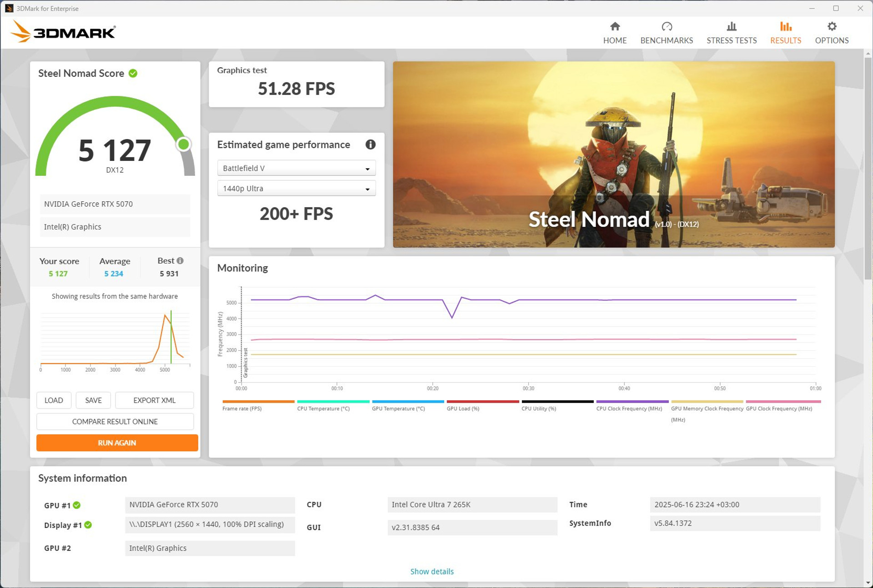This screenshot has height=588, width=873.
Task: Click the 5 931 best score value
Action: (x=169, y=274)
